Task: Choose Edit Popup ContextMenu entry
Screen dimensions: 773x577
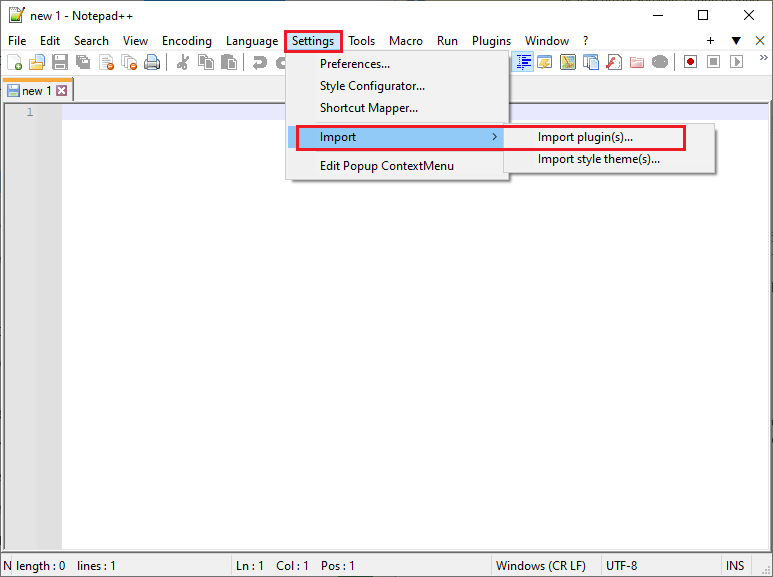Action: [x=398, y=166]
